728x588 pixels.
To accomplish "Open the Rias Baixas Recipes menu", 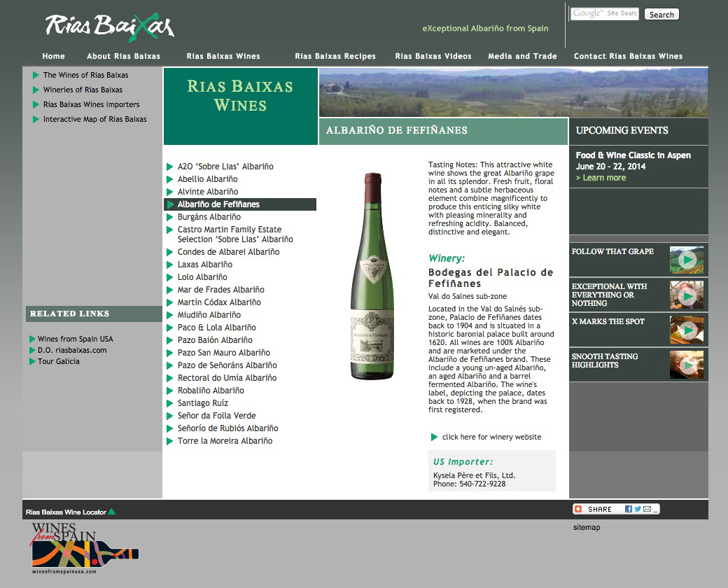I will point(335,56).
